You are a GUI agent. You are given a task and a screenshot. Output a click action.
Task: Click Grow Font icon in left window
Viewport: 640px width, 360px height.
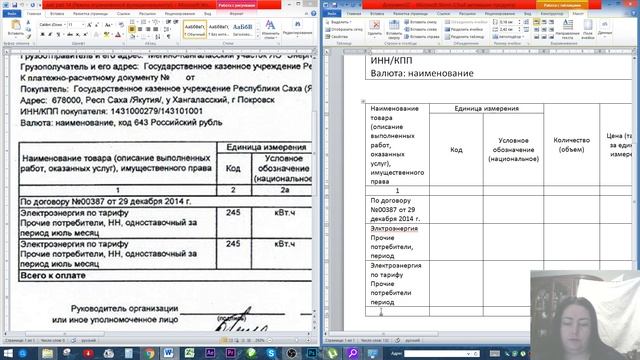pyautogui.click(x=89, y=25)
